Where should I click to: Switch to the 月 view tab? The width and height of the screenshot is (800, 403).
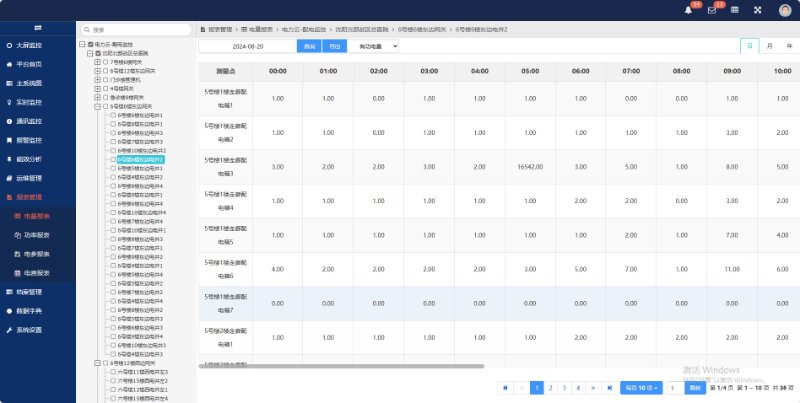[769, 46]
